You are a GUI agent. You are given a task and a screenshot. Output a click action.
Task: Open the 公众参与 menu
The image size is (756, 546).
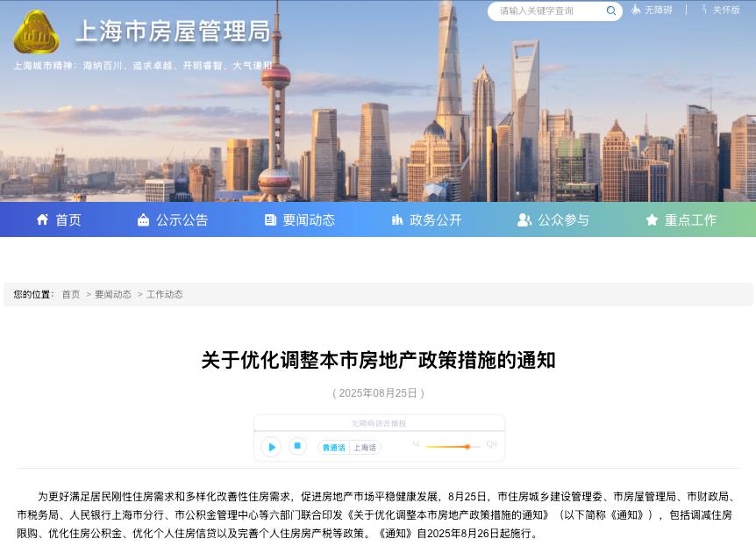[553, 220]
